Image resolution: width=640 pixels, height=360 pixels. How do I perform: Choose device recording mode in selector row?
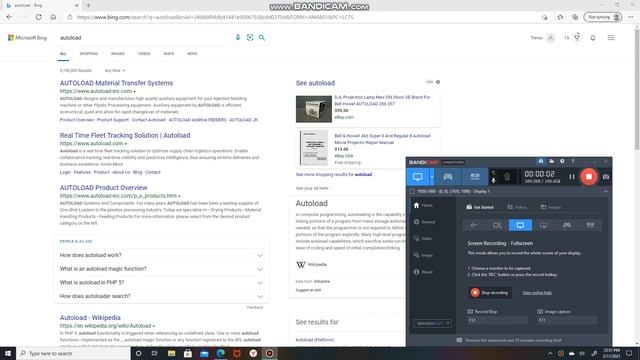point(590,225)
